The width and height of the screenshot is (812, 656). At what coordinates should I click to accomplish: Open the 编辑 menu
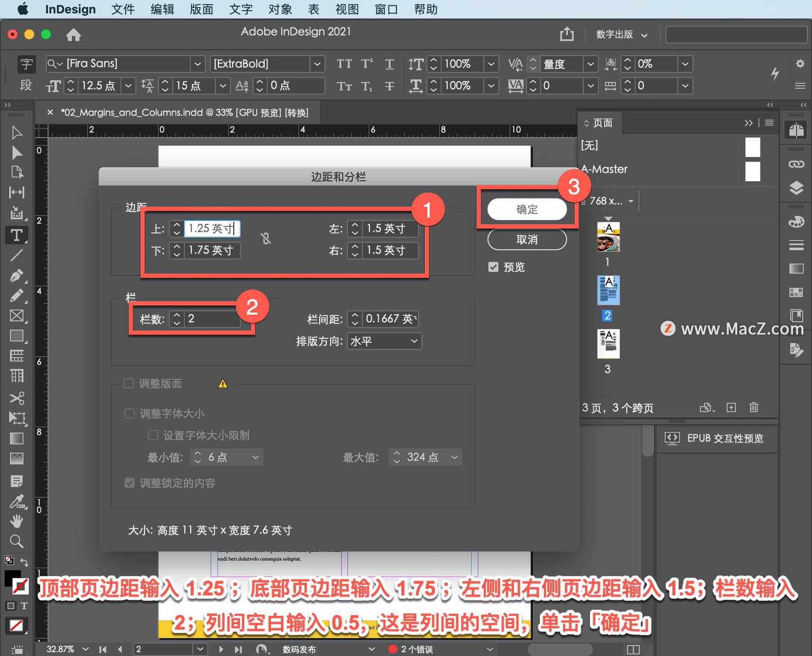click(x=162, y=9)
